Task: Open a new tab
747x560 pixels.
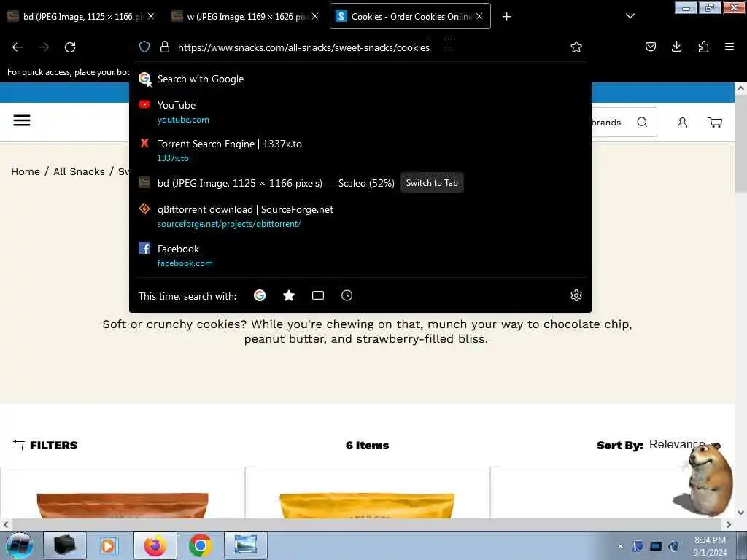Action: 506,17
